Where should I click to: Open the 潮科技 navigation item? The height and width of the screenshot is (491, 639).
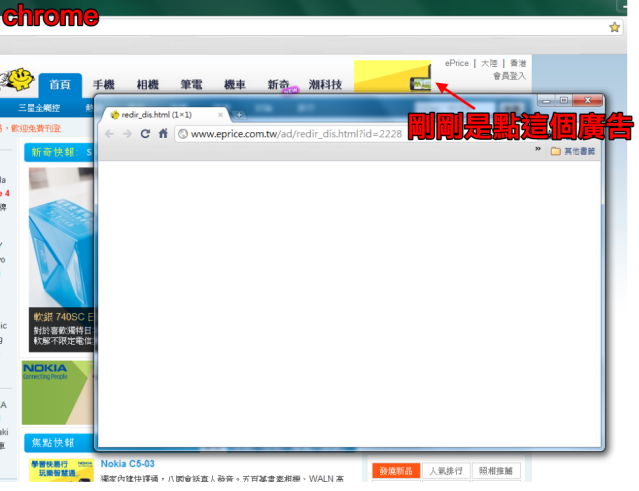[325, 85]
